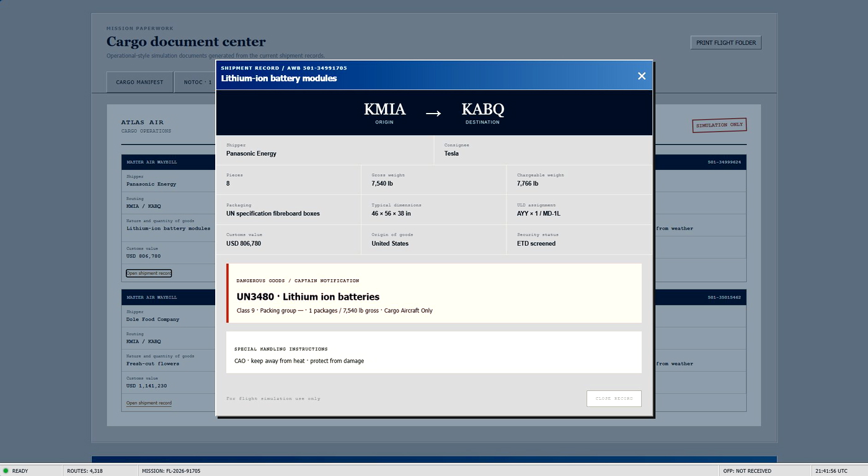Image resolution: width=868 pixels, height=476 pixels.
Task: Click USD 1,141,230 customs value
Action: coord(146,386)
